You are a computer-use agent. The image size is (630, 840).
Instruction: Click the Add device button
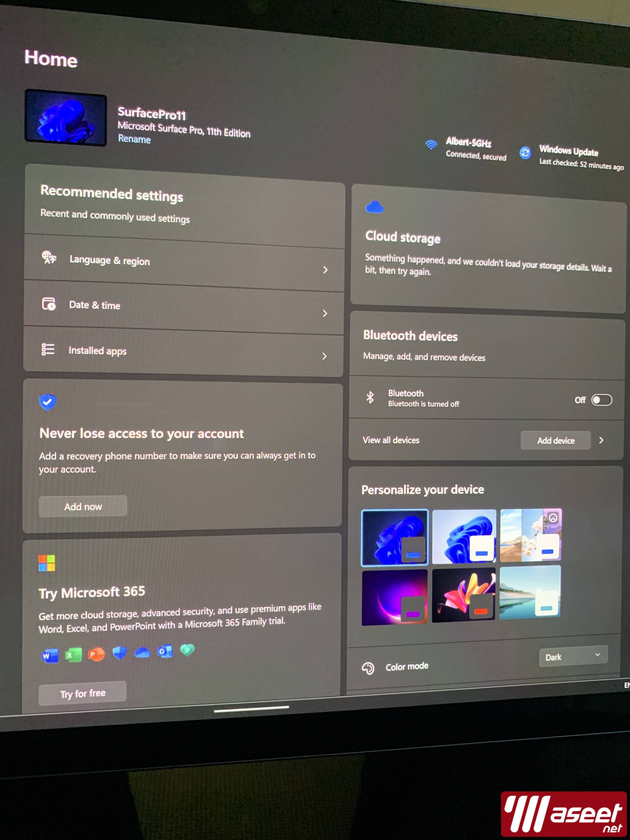click(x=556, y=440)
